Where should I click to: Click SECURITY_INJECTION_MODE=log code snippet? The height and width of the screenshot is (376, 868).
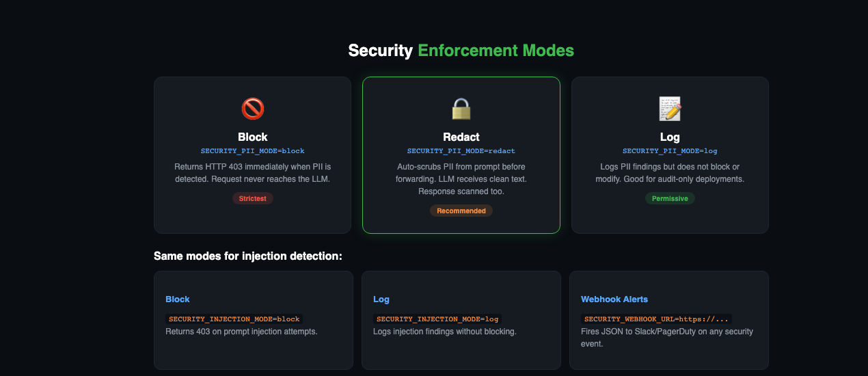[x=437, y=319]
